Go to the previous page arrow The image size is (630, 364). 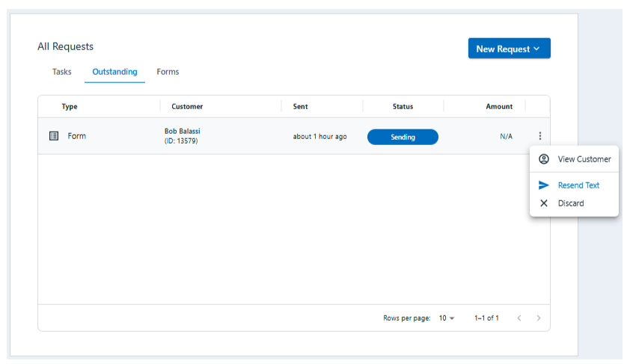(519, 318)
